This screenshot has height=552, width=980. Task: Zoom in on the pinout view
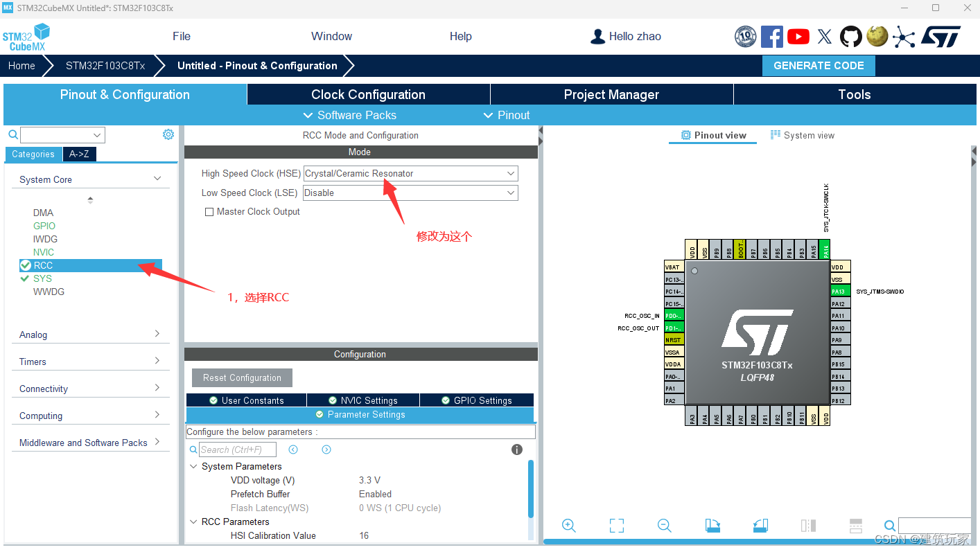click(x=569, y=525)
